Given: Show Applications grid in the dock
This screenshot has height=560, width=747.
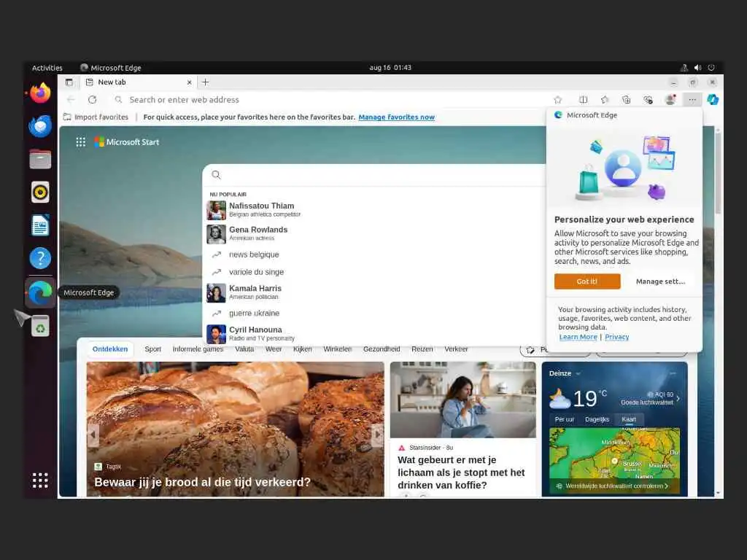Looking at the screenshot, I should [x=41, y=480].
